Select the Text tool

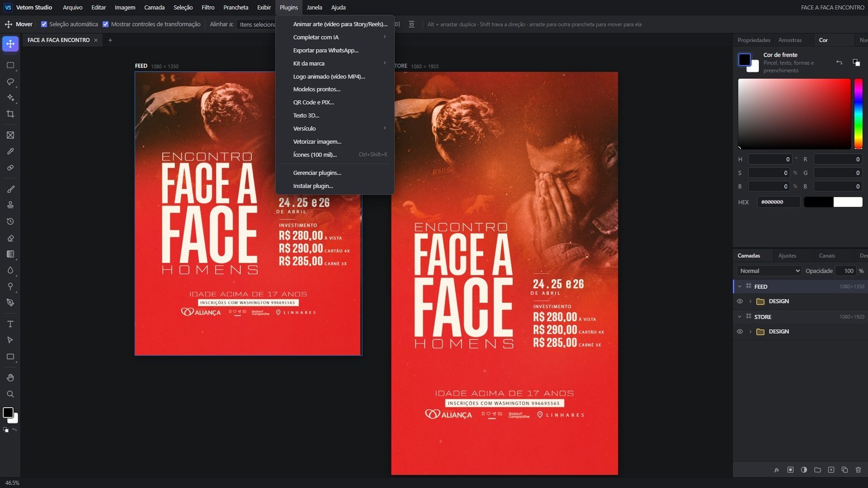click(x=10, y=324)
